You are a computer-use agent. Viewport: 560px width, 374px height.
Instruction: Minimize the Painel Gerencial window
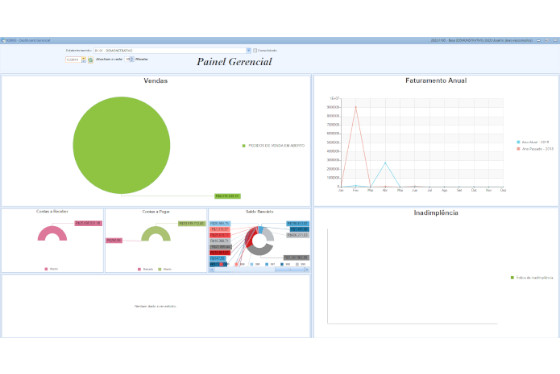[x=539, y=40]
